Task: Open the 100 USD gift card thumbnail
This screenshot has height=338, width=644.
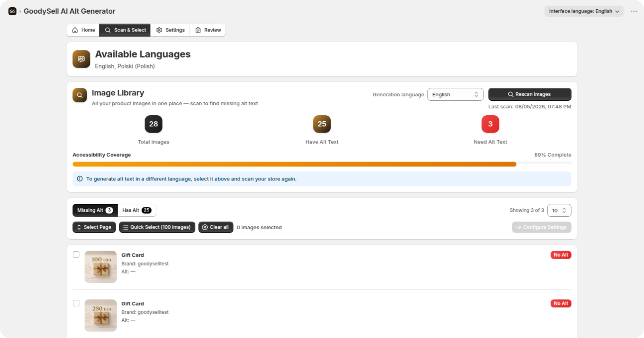Action: point(101,267)
